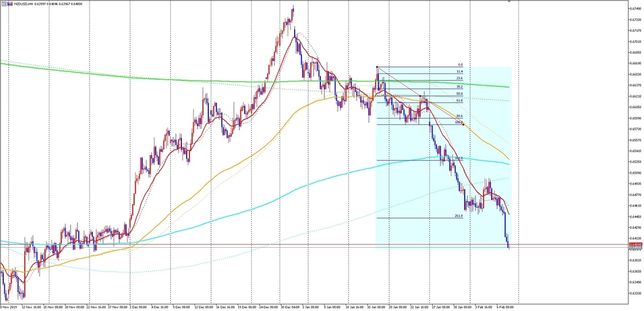The width and height of the screenshot is (644, 311).
Task: Select the Fibonacci 61.8 level label
Action: pyautogui.click(x=459, y=100)
